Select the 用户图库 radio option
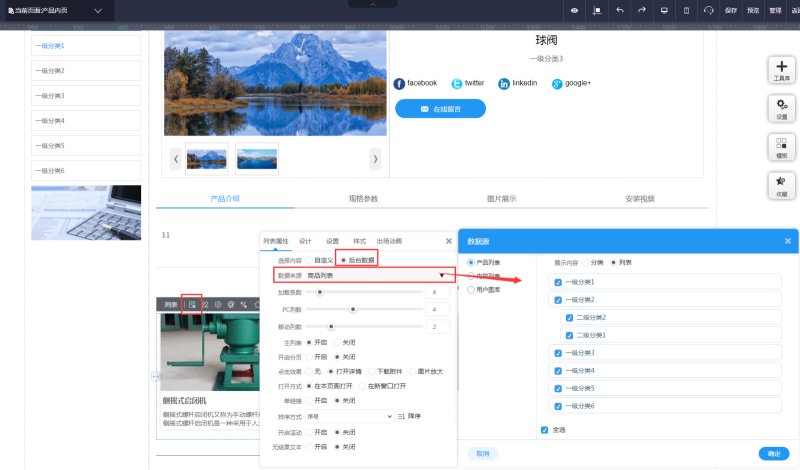Viewport: 800px width, 470px height. click(471, 289)
